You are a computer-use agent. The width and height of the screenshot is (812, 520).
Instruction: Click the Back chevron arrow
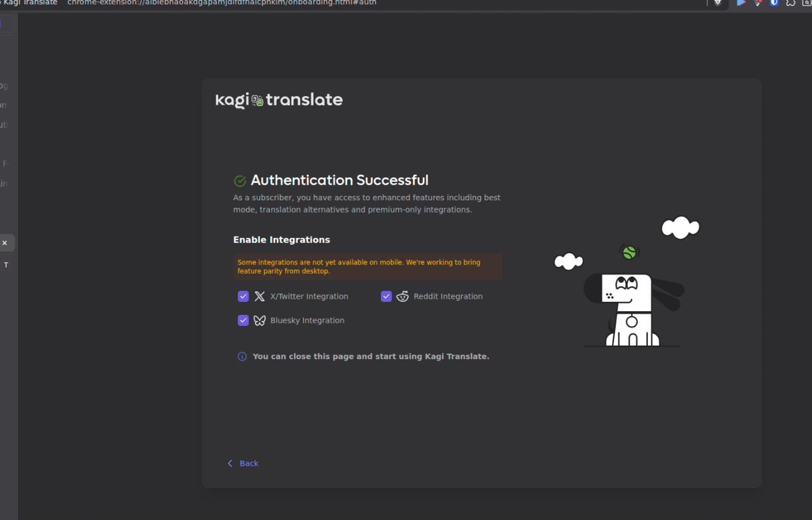230,463
